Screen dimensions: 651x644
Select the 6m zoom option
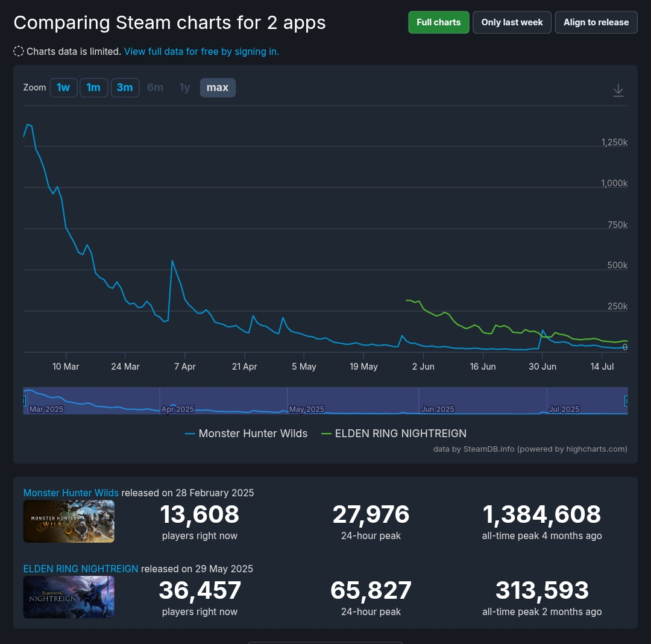[x=156, y=87]
